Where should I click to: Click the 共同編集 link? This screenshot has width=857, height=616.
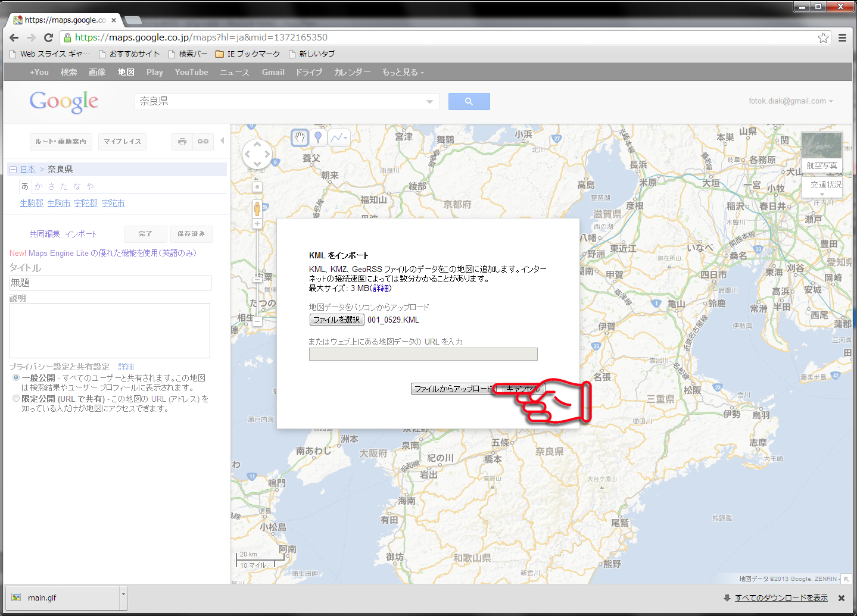45,234
